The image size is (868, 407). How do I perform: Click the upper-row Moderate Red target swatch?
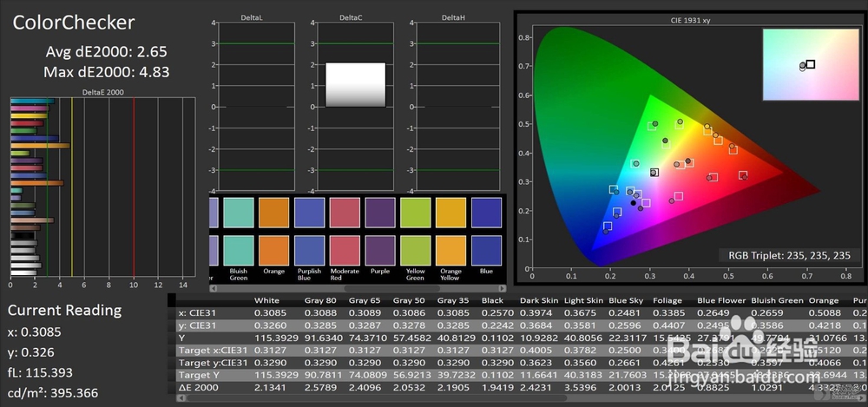point(345,213)
